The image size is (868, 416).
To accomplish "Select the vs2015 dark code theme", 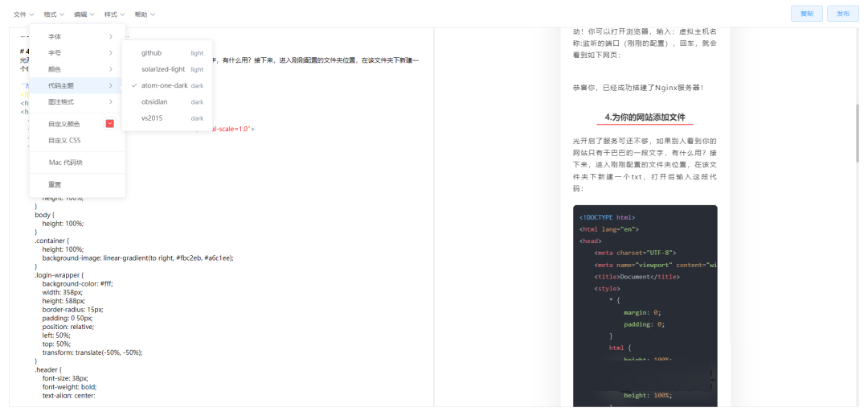I will coord(167,118).
